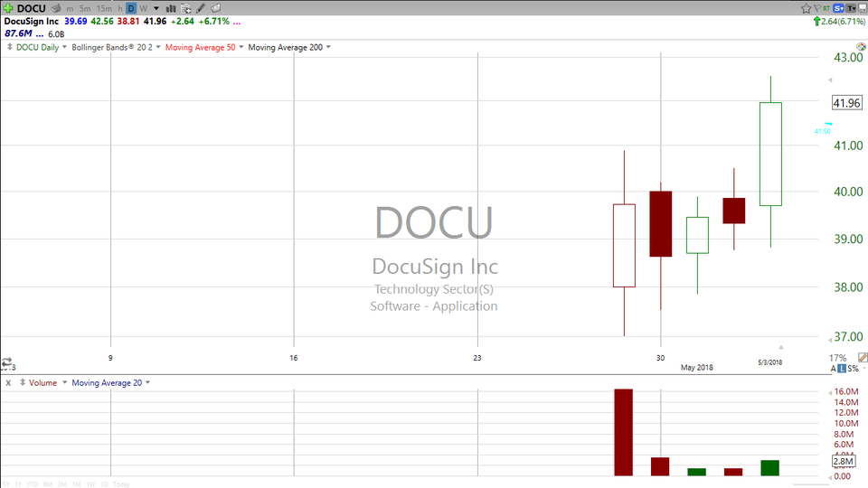Click the flag symbol icon
Screen dimensions: 868x488
pyautogui.click(x=817, y=8)
